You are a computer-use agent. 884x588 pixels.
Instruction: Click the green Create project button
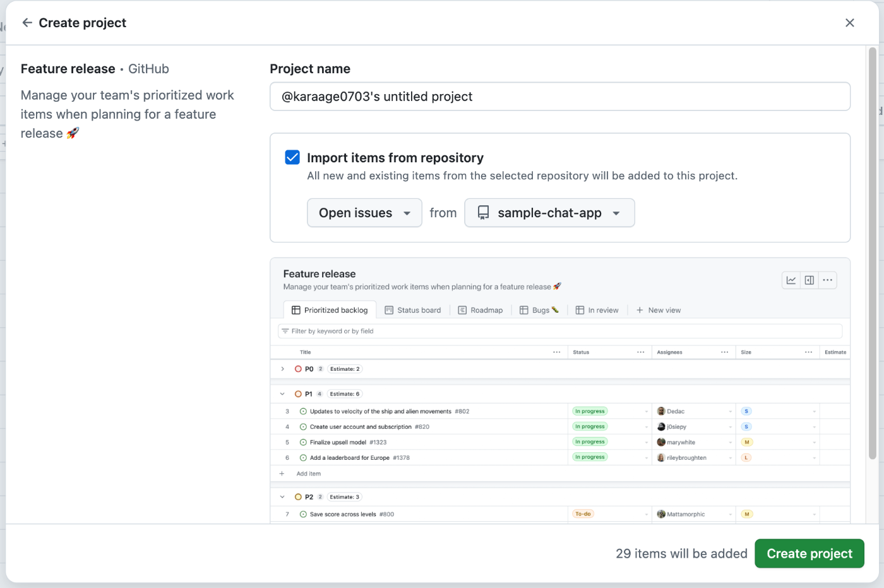tap(809, 554)
